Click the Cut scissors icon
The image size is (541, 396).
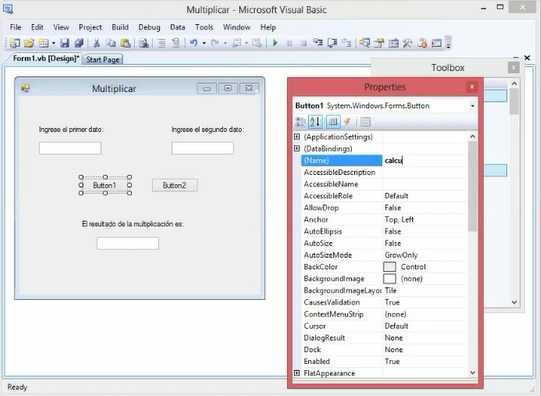click(97, 43)
